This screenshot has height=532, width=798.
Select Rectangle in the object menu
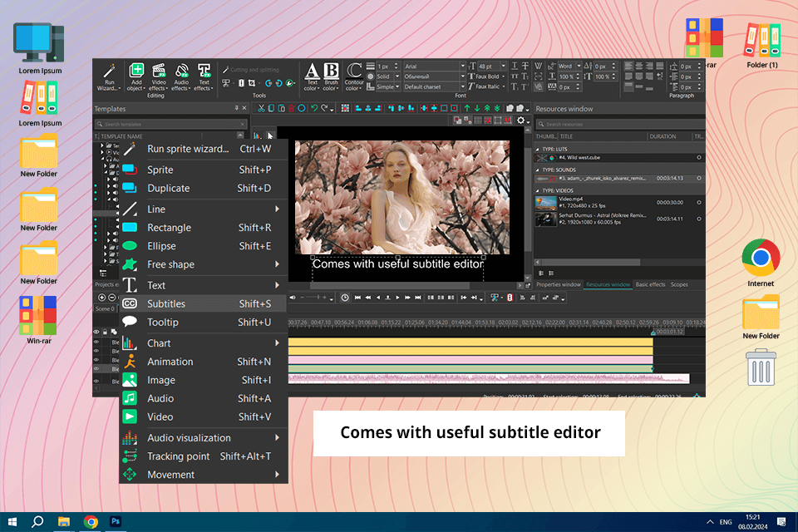pos(204,228)
